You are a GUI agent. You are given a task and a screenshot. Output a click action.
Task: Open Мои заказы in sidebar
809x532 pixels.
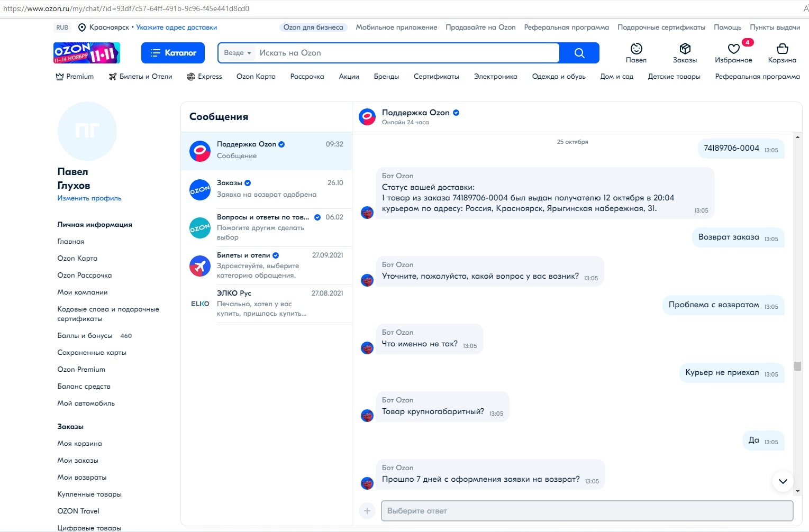coord(78,461)
